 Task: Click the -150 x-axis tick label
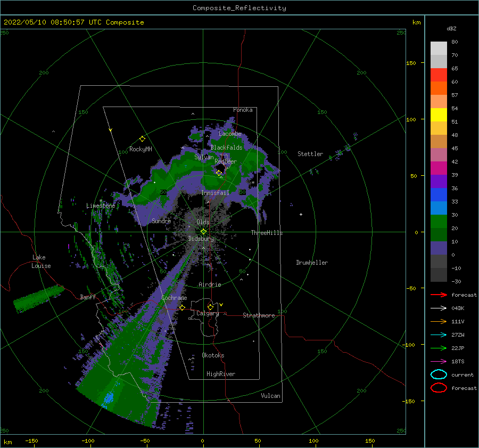(x=31, y=441)
